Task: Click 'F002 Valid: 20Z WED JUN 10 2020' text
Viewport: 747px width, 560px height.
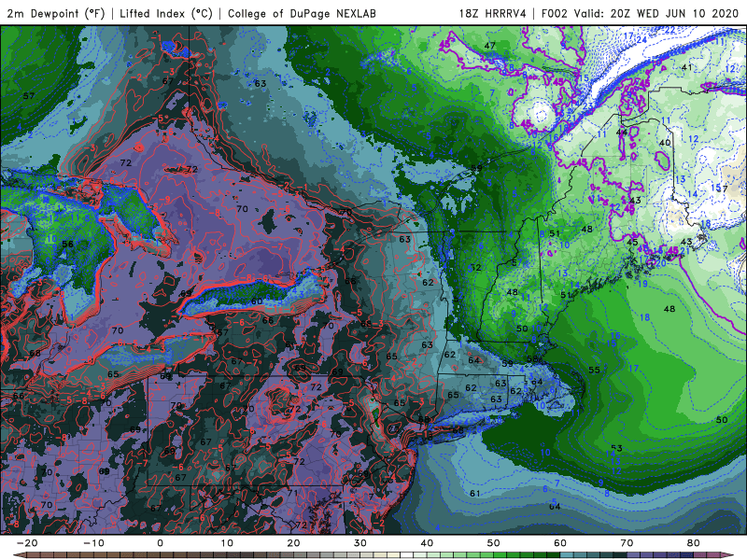Action: pos(640,13)
